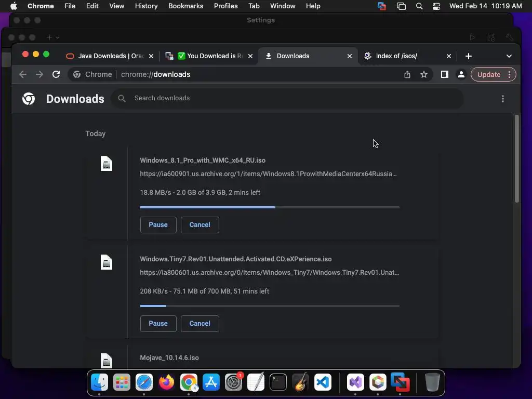Open the File menu

click(70, 6)
